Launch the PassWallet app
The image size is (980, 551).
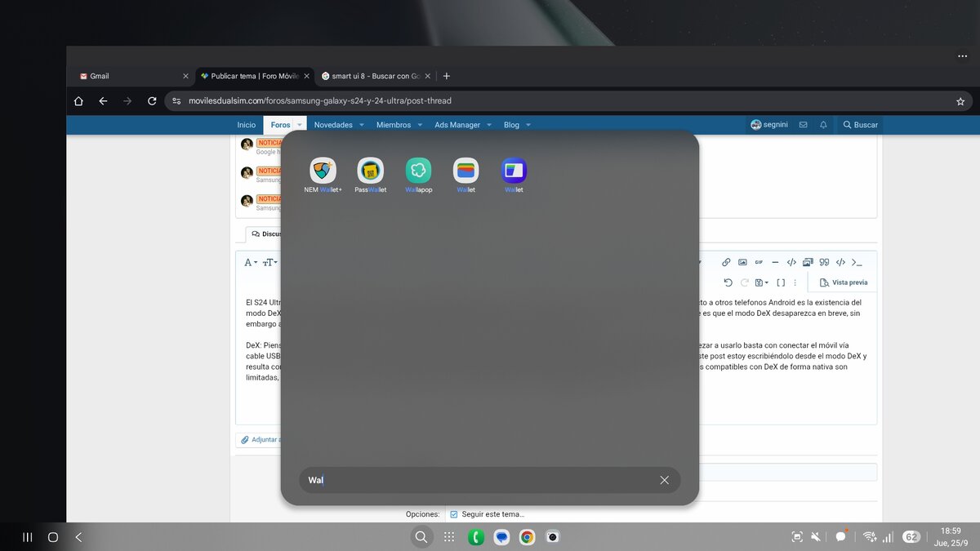coord(371,175)
